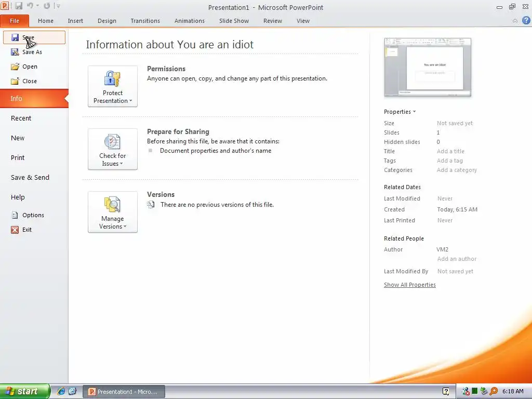Switch to the Design ribbon tab
This screenshot has width=532, height=399.
(107, 21)
